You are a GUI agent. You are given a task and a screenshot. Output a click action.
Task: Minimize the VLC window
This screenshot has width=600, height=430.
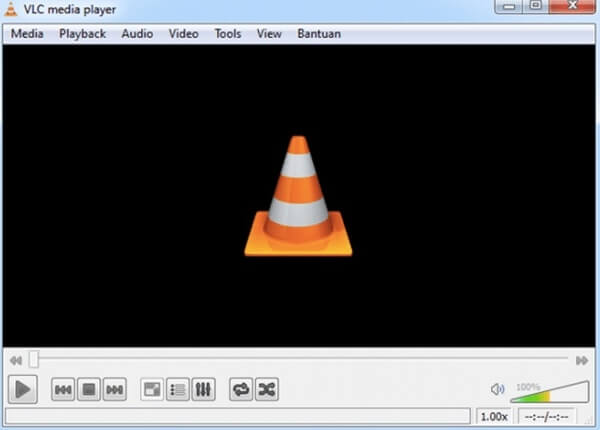pos(509,6)
